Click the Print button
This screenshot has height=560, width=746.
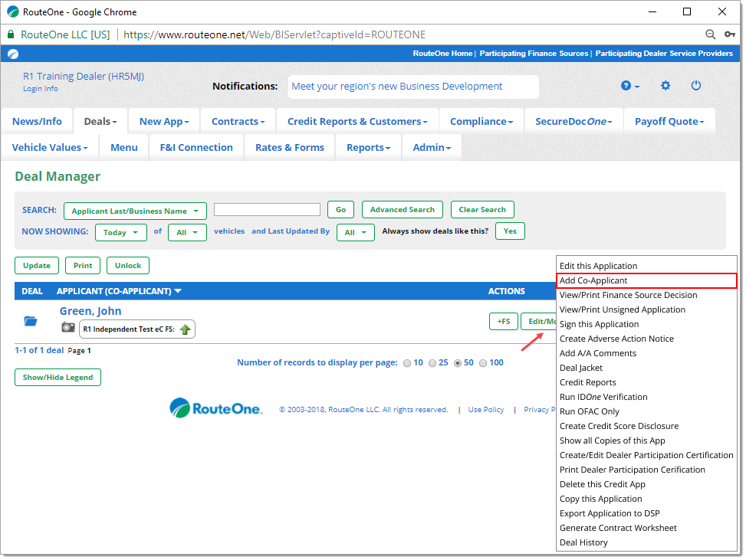(83, 266)
